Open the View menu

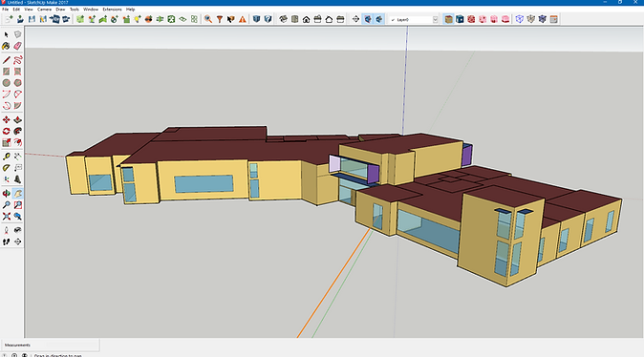pos(29,9)
